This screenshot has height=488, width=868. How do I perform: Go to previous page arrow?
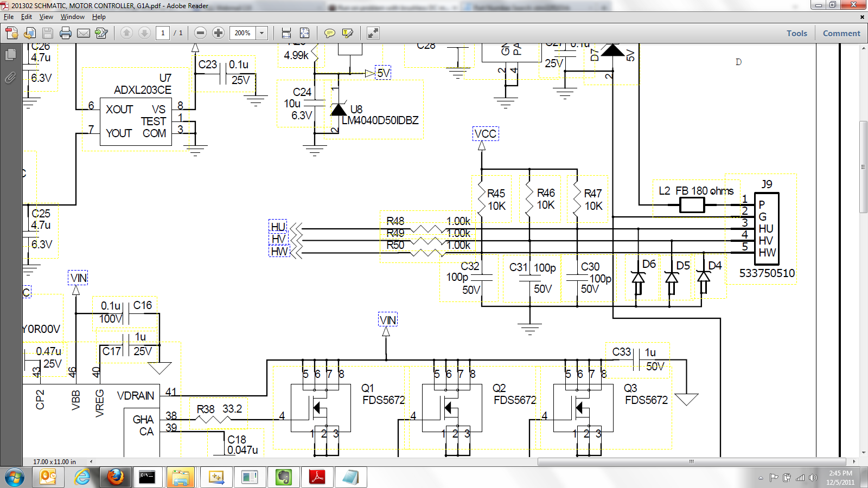[x=126, y=33]
